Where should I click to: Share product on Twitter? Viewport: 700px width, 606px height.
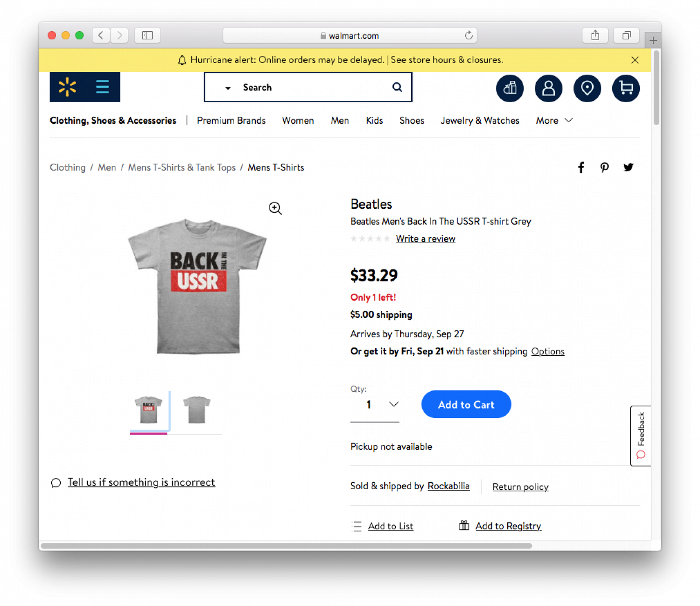point(628,167)
